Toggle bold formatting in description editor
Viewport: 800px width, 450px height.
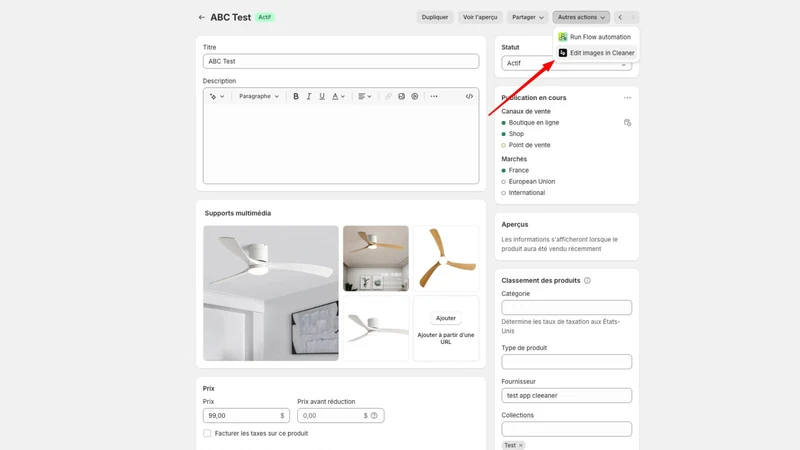[295, 96]
